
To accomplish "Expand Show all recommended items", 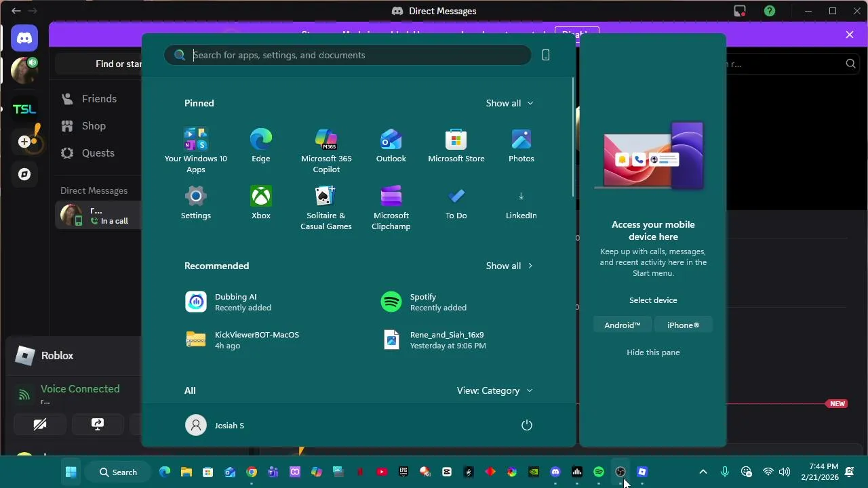I will pyautogui.click(x=509, y=266).
